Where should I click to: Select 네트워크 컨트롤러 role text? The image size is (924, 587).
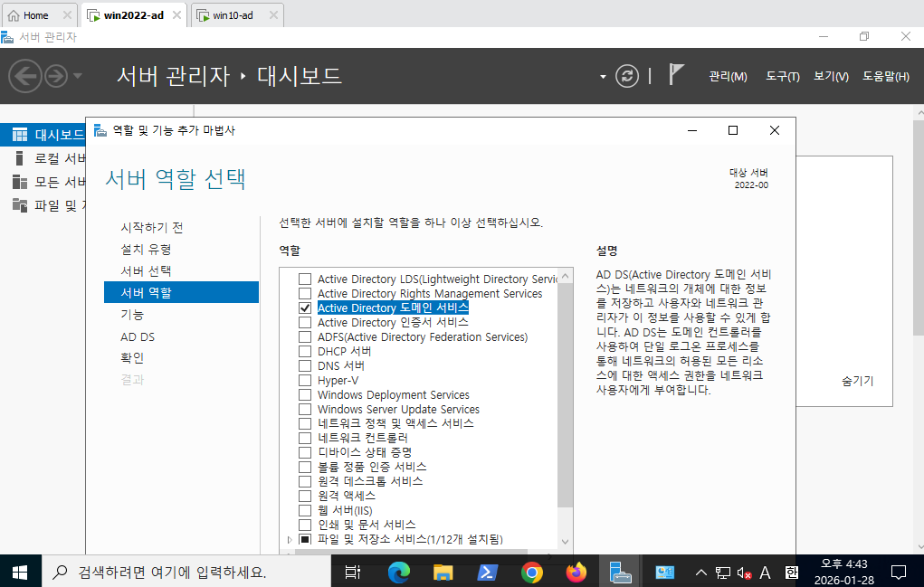tap(362, 438)
